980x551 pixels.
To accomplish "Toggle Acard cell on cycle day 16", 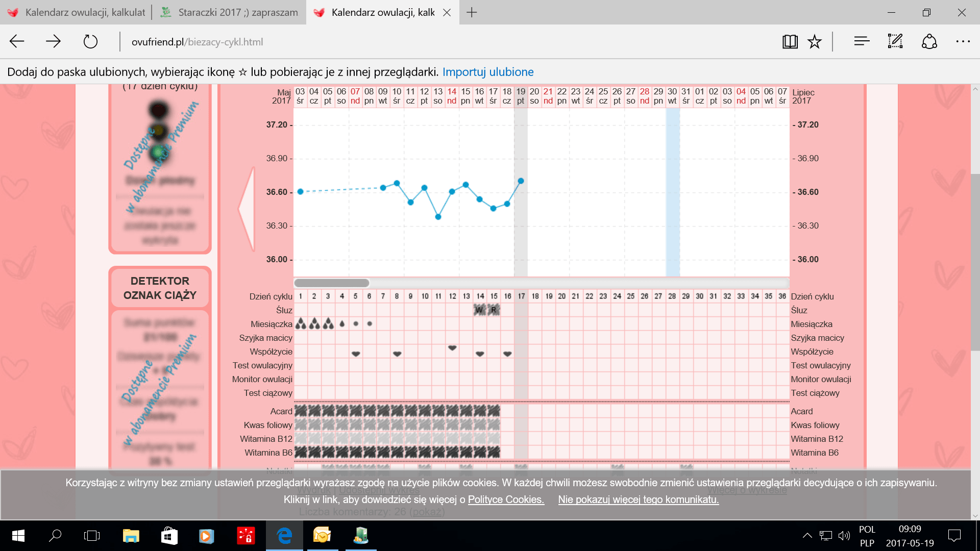I will pos(507,411).
